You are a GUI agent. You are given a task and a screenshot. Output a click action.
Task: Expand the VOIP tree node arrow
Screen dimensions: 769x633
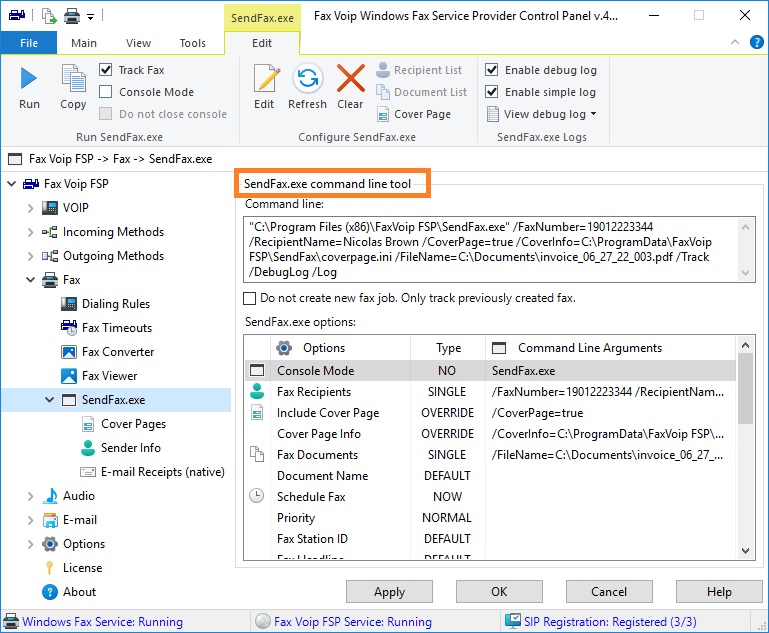tap(30, 208)
